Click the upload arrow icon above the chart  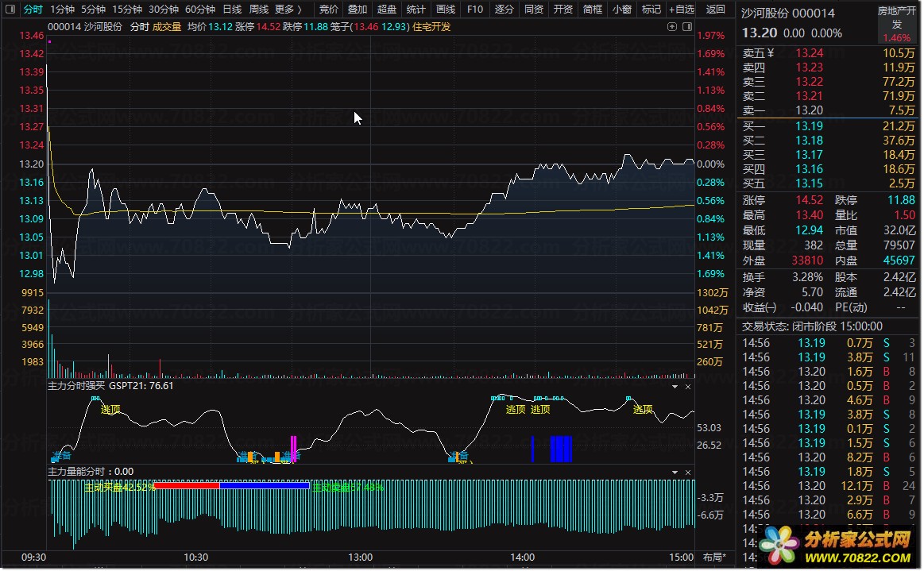click(x=672, y=26)
